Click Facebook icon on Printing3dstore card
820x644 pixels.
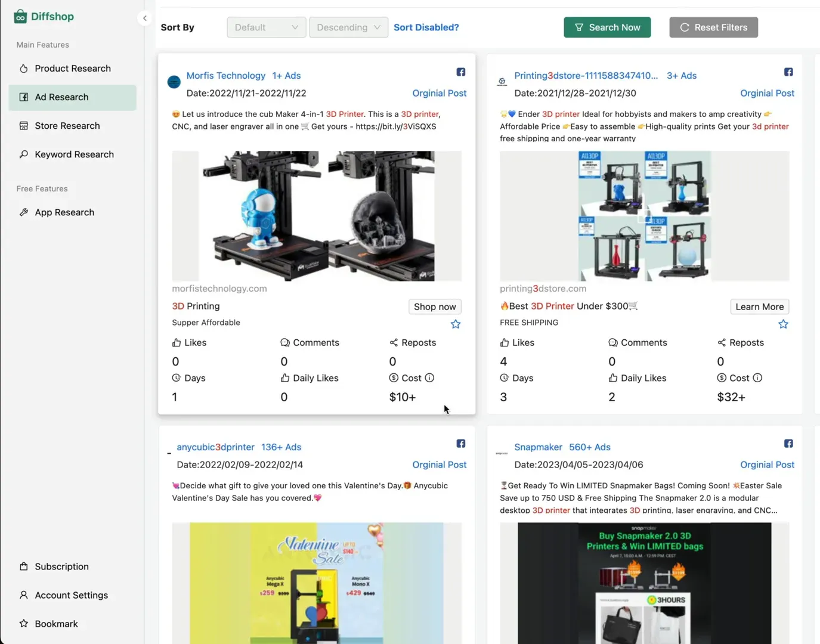[788, 72]
